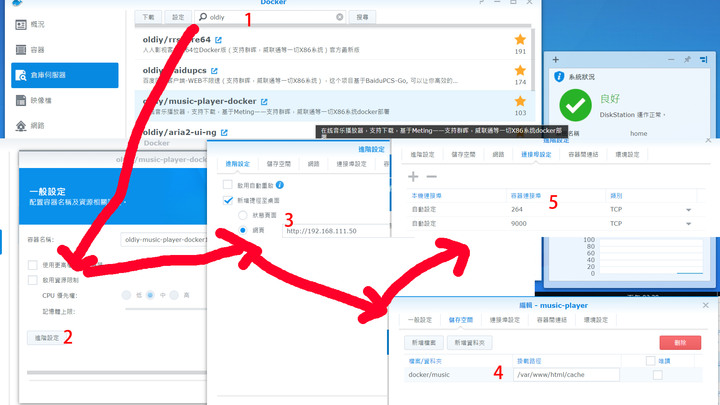
Task: Open the TCP type dropdown for port 9000
Action: pyautogui.click(x=688, y=224)
